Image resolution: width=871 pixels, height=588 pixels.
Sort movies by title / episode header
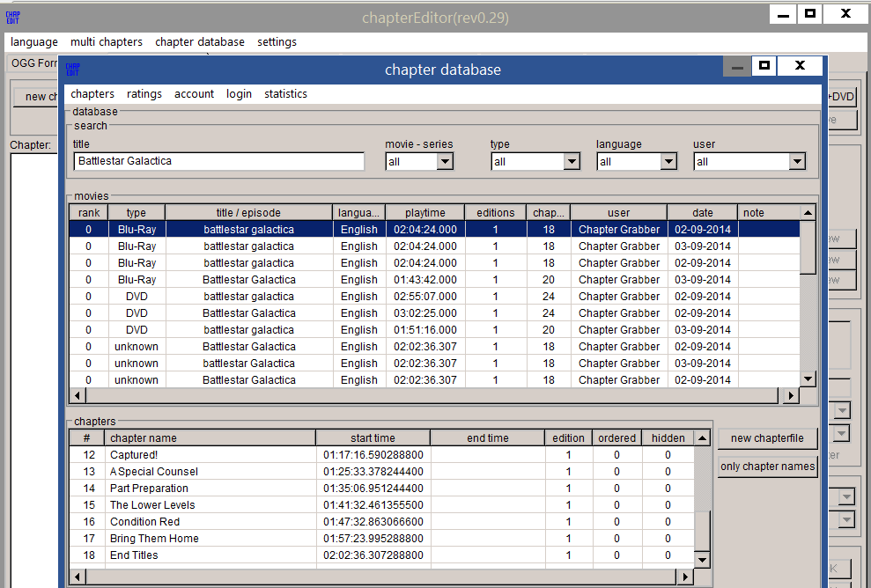point(249,213)
